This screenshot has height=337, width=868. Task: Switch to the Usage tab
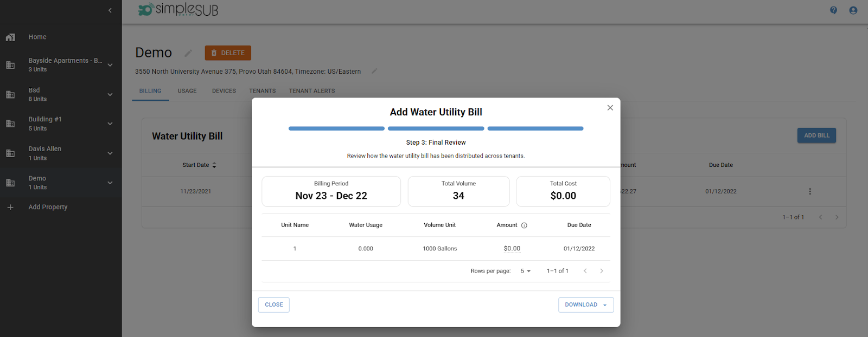pos(187,91)
